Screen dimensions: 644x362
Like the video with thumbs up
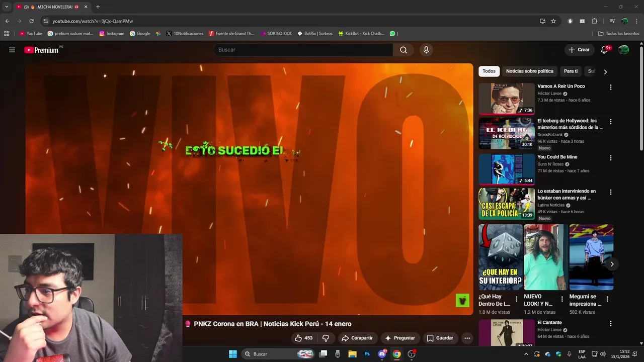[303, 338]
